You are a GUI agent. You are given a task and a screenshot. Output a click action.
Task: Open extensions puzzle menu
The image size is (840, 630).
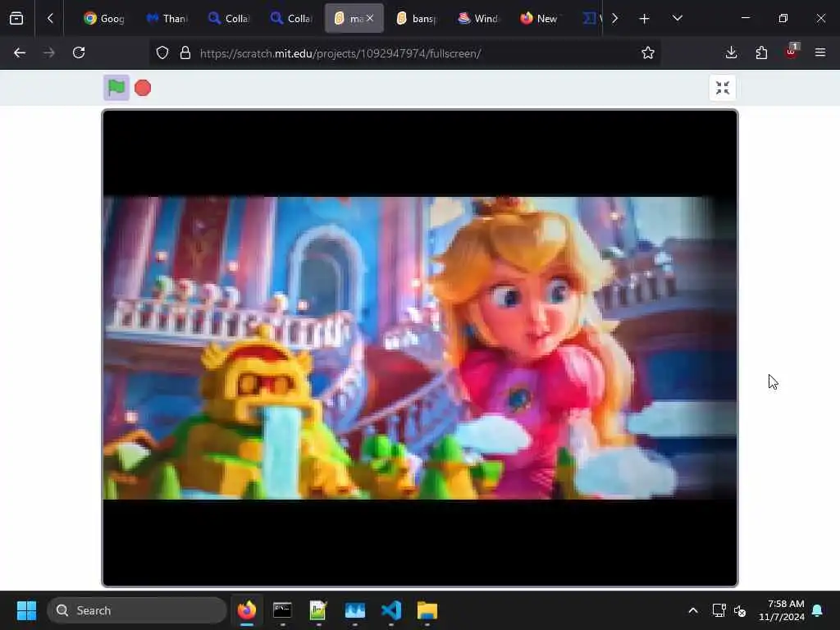click(x=761, y=52)
